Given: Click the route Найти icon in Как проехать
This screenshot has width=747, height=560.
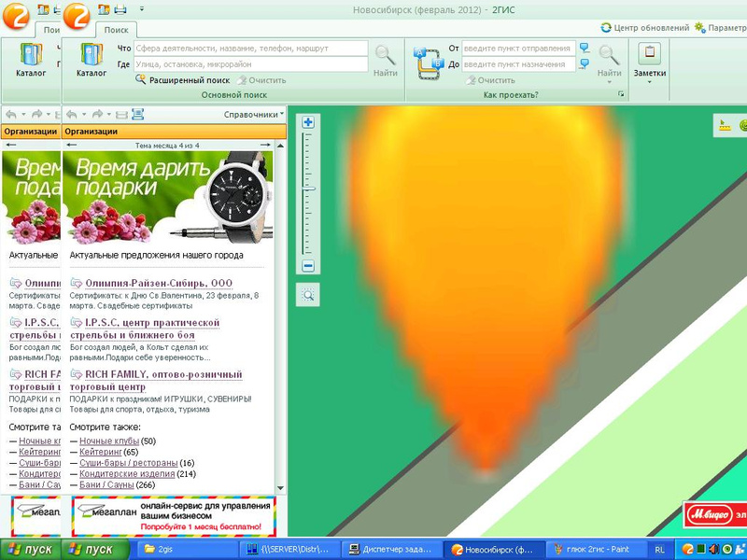Looking at the screenshot, I should (609, 60).
